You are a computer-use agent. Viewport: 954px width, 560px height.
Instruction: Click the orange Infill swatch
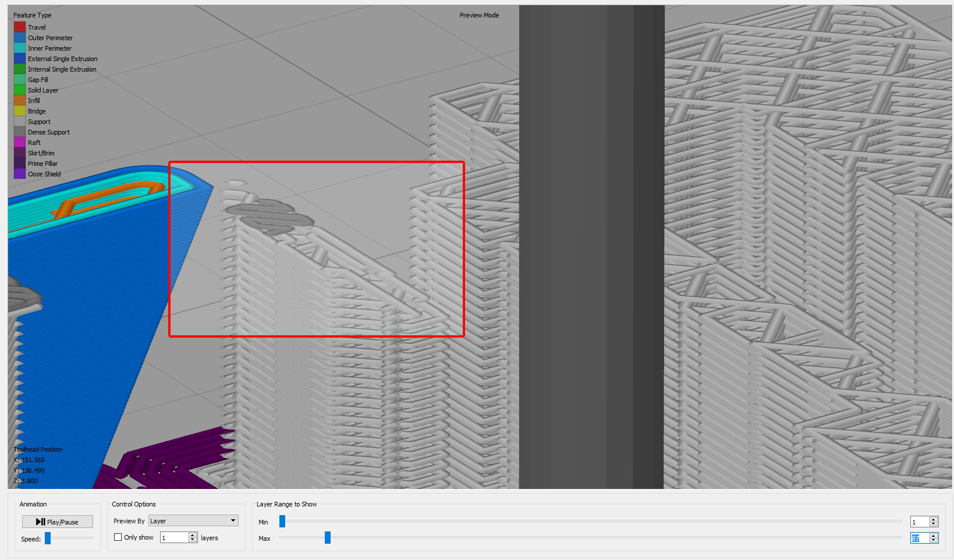[x=19, y=100]
